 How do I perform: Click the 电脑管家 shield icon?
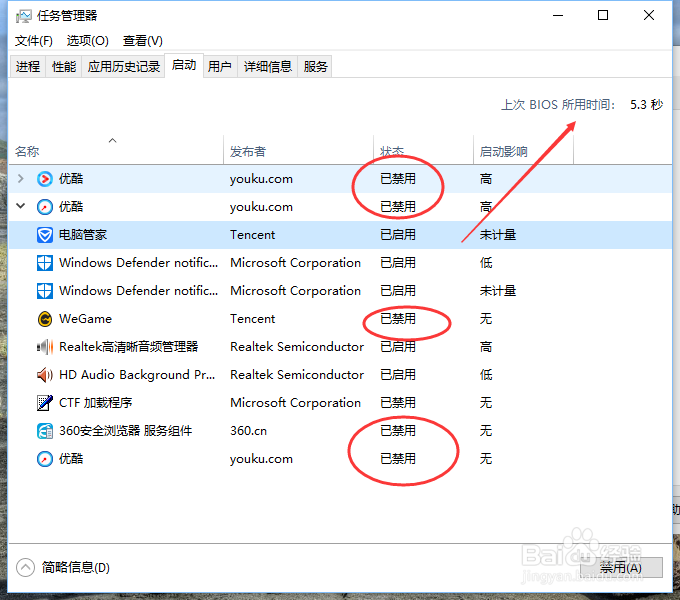click(x=45, y=235)
